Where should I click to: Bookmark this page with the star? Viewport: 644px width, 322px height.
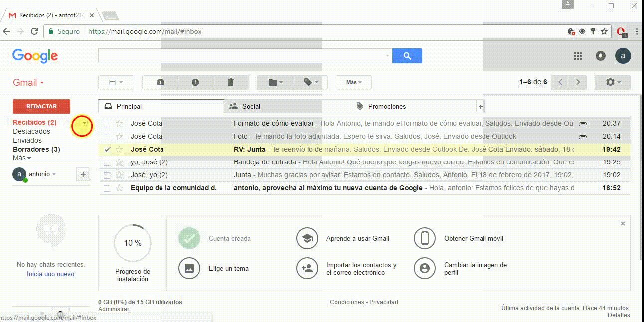[x=604, y=31]
